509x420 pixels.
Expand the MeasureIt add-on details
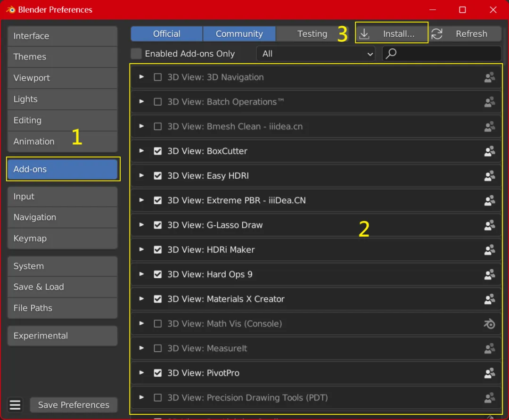pos(141,348)
